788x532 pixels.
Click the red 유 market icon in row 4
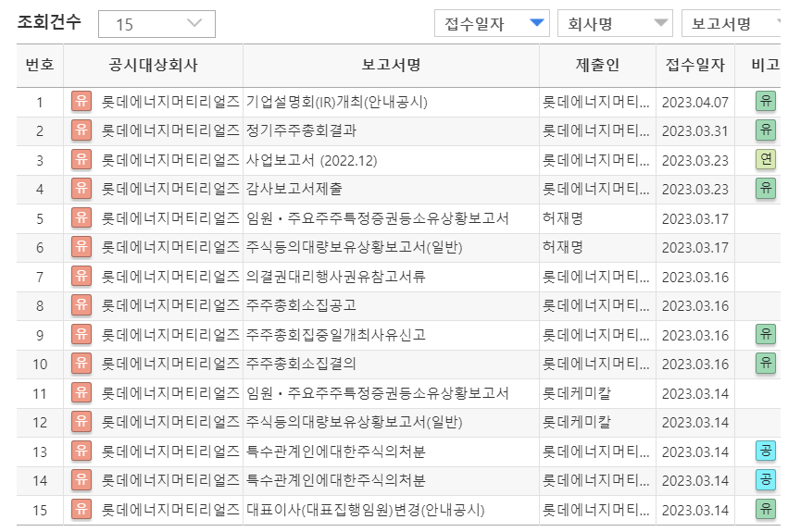[x=81, y=189]
